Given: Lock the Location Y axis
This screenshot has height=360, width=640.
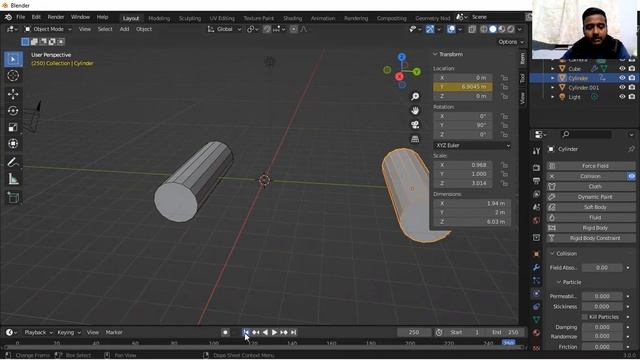Looking at the screenshot, I should (x=505, y=87).
